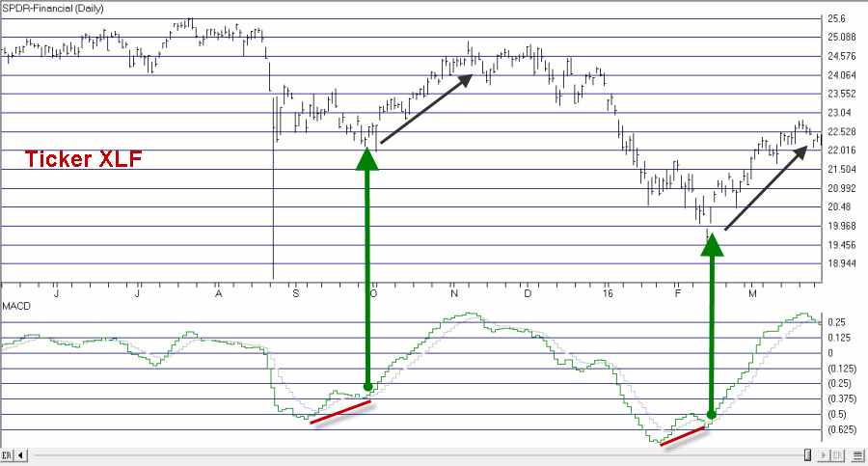Click the 22.016 price axis label
This screenshot has height=466, width=868.
pyautogui.click(x=841, y=151)
